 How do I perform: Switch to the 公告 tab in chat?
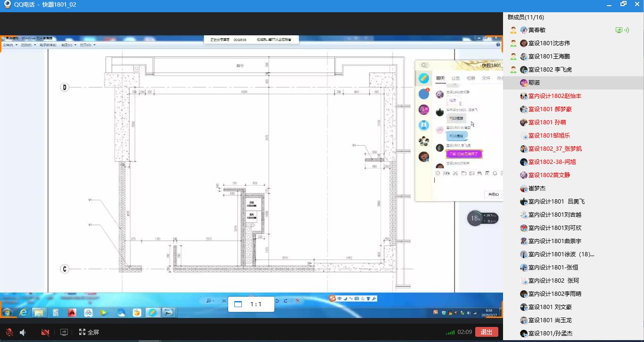pos(455,78)
